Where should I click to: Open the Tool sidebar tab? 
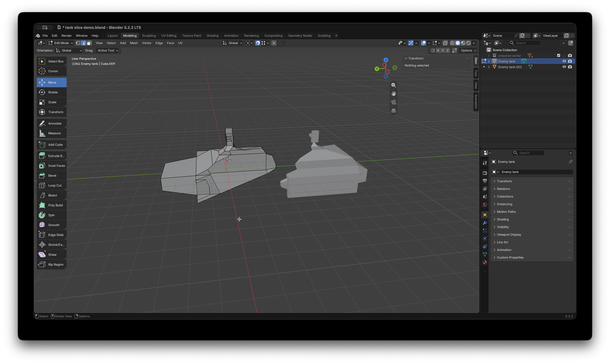[476, 73]
